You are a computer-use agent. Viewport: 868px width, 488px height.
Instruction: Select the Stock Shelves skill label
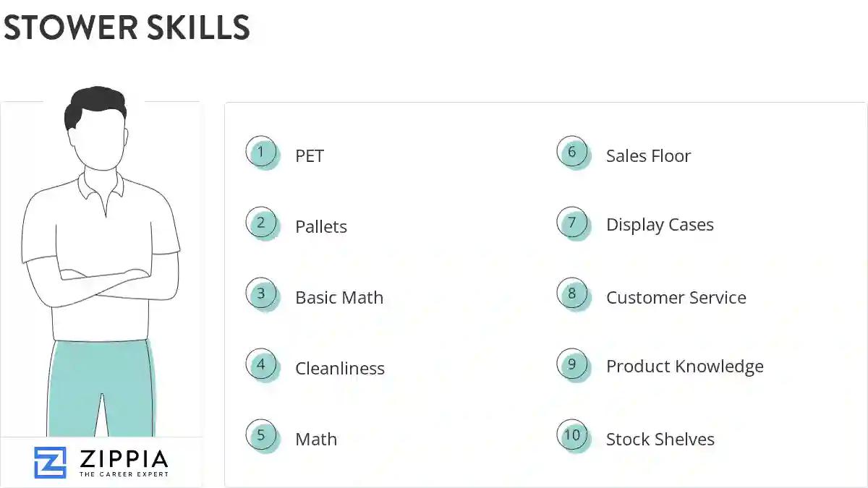pos(660,440)
